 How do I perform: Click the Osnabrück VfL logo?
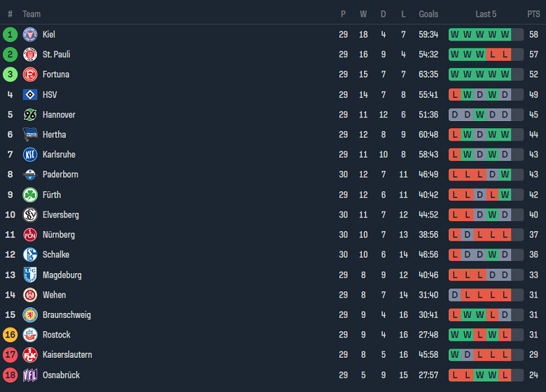point(29,375)
